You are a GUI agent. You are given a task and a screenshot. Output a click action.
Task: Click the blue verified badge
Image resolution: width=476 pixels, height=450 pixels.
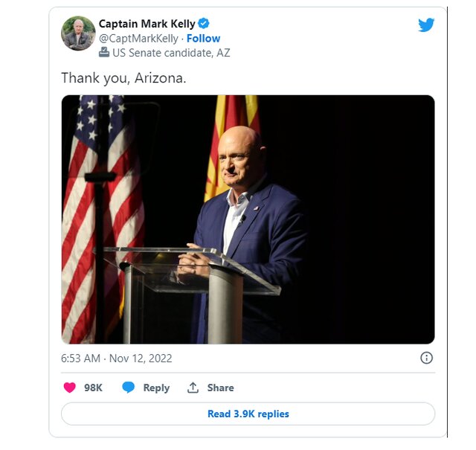[x=203, y=24]
